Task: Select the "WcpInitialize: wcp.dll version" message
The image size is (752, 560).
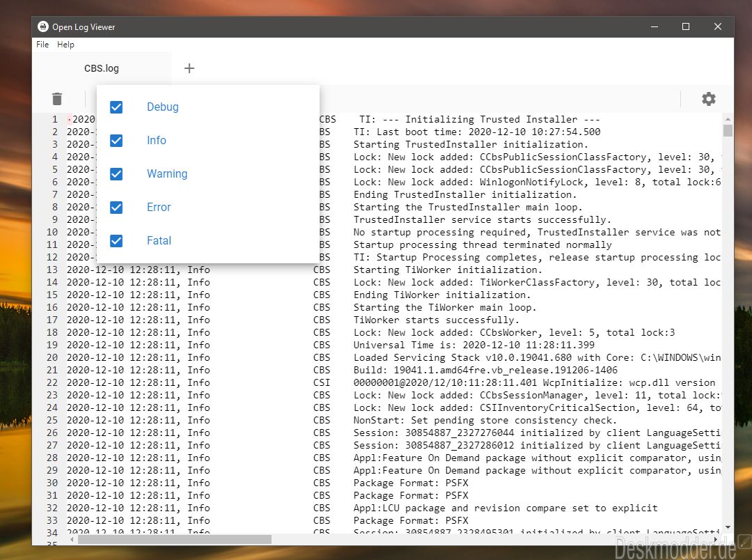Action: 534,382
